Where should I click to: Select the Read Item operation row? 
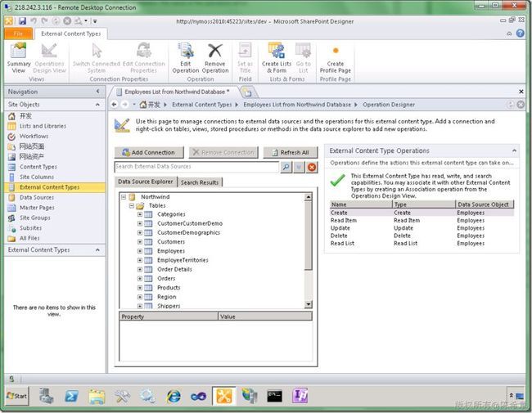[422, 220]
